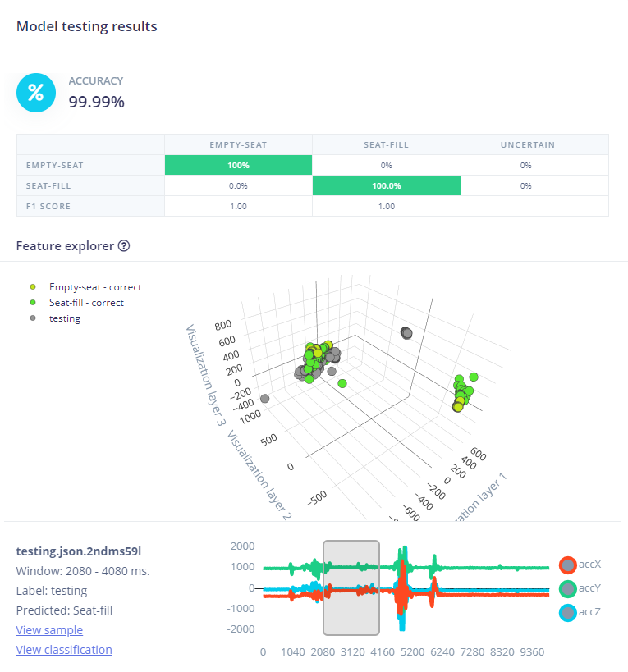Click the gray selected window on waveform
The image size is (628, 672).
coord(351,587)
